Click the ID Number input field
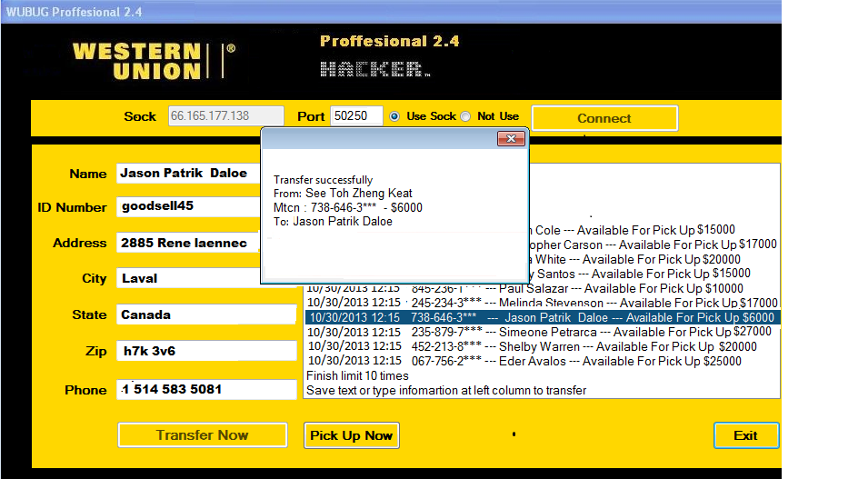Viewport: 868px width, 479px height. click(x=188, y=206)
